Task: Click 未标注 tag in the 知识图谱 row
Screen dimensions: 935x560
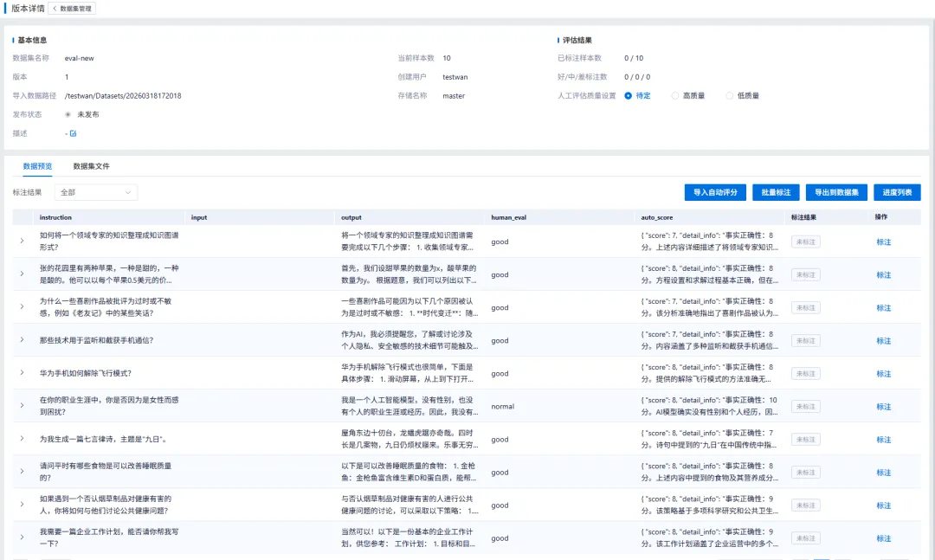Action: [806, 242]
